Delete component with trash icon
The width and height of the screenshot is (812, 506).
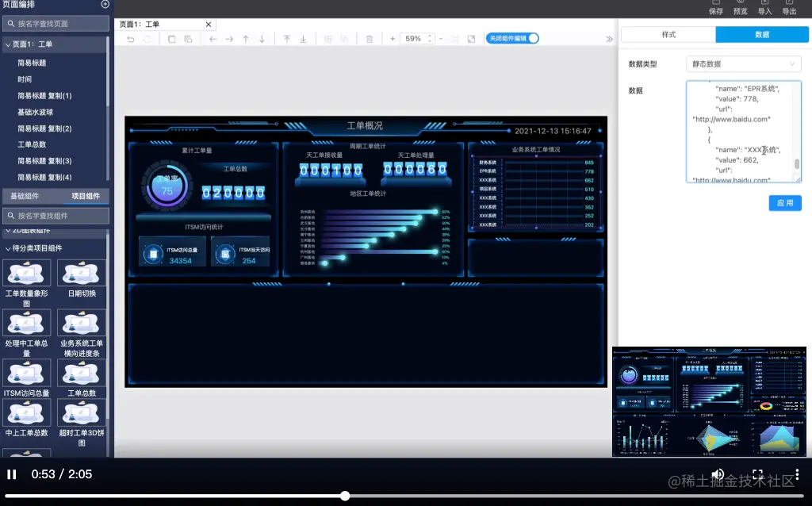(x=370, y=39)
